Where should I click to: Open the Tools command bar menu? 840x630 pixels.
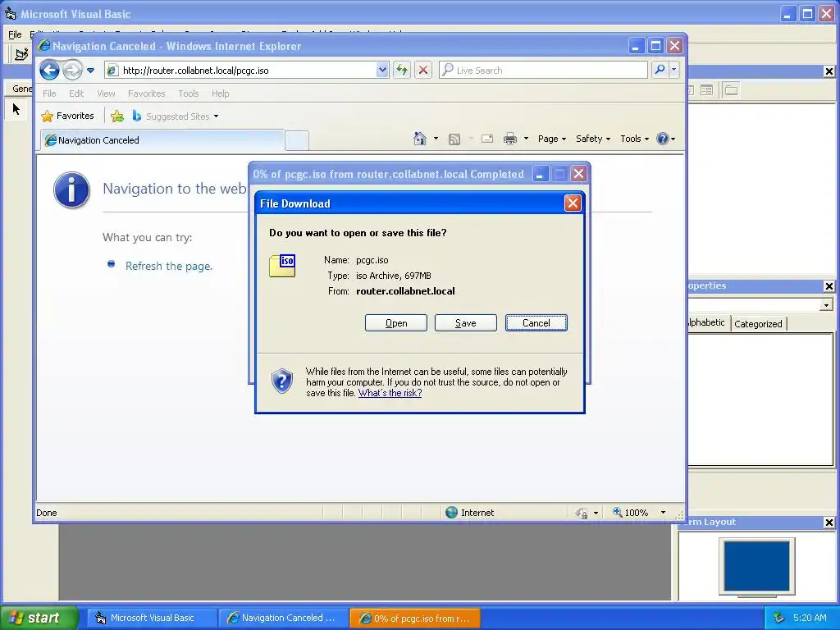click(x=634, y=139)
